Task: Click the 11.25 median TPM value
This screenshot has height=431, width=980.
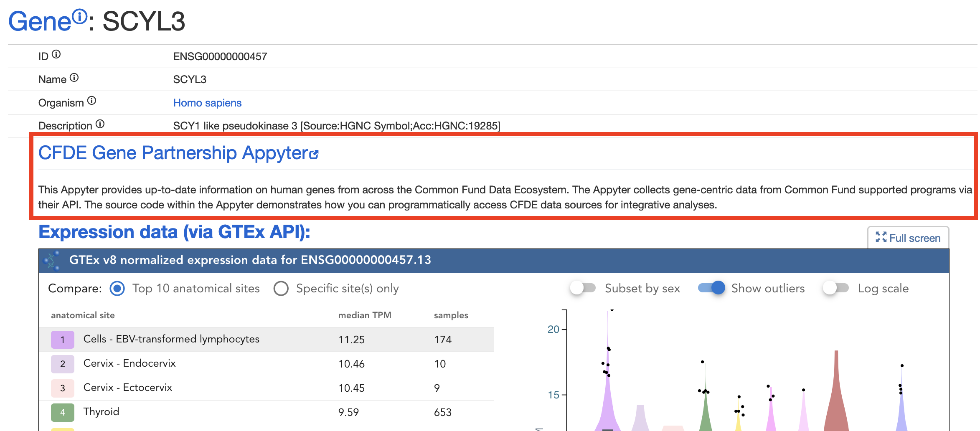Action: (351, 340)
